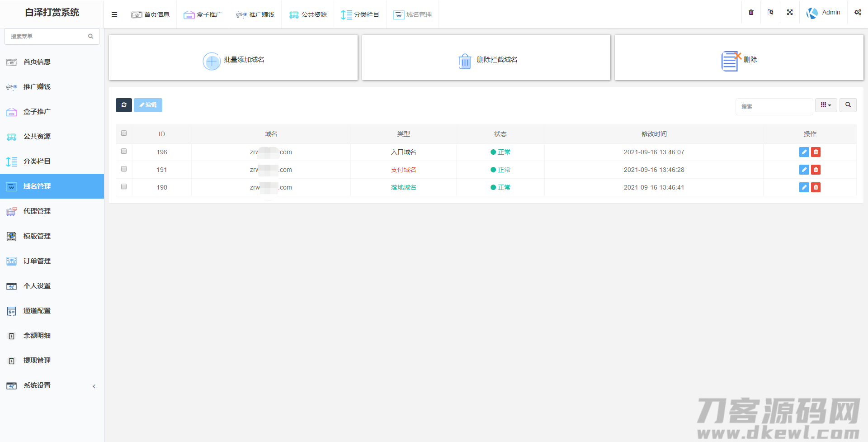The image size is (868, 442).
Task: Toggle the hamburger sidebar menu icon
Action: click(x=114, y=14)
